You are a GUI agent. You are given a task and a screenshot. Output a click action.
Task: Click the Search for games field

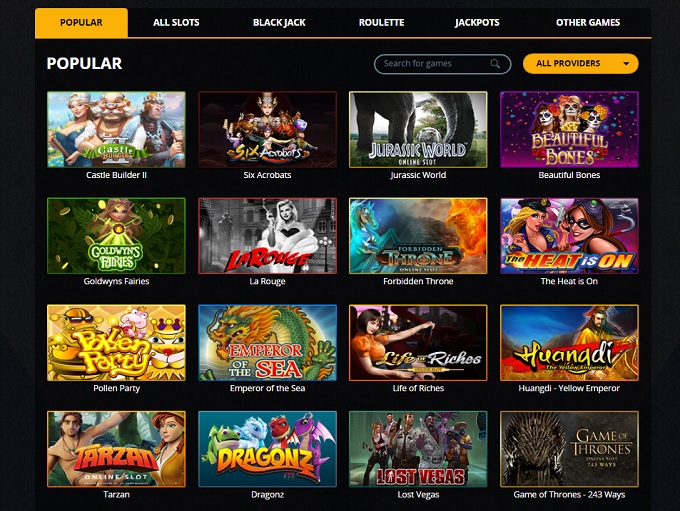point(442,64)
